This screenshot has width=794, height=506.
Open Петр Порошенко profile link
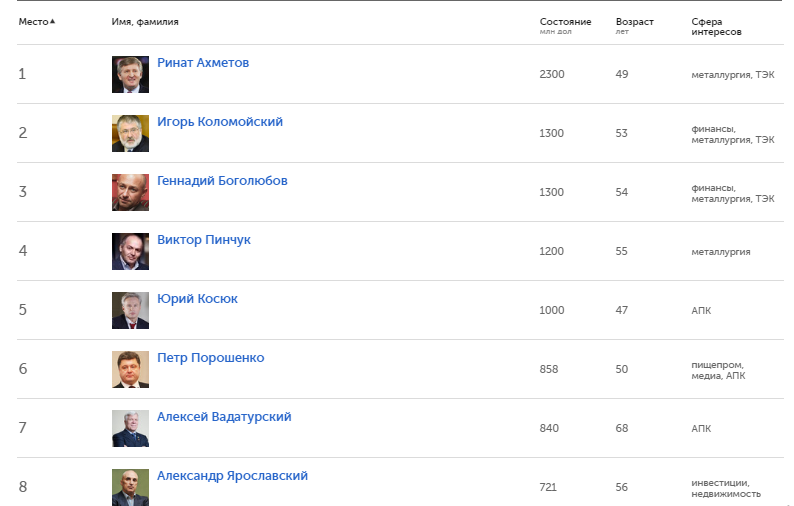tap(210, 358)
